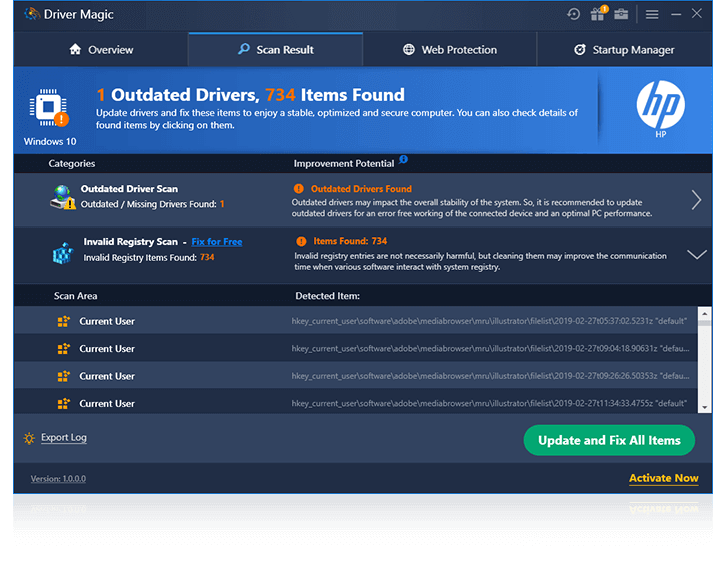Click the Outdated Driver Scan globe icon
Image resolution: width=727 pixels, height=572 pixels.
63,197
